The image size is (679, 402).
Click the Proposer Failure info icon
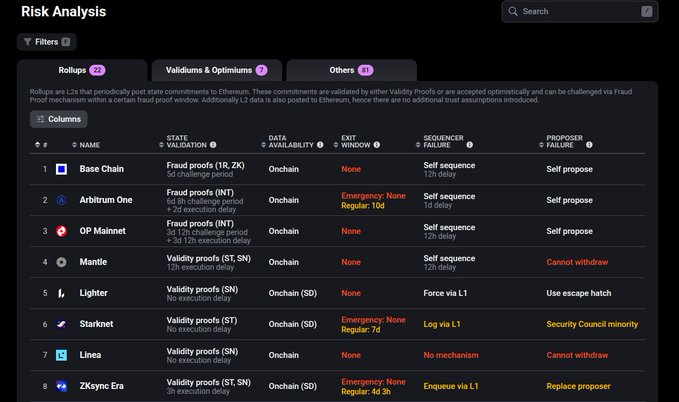589,145
